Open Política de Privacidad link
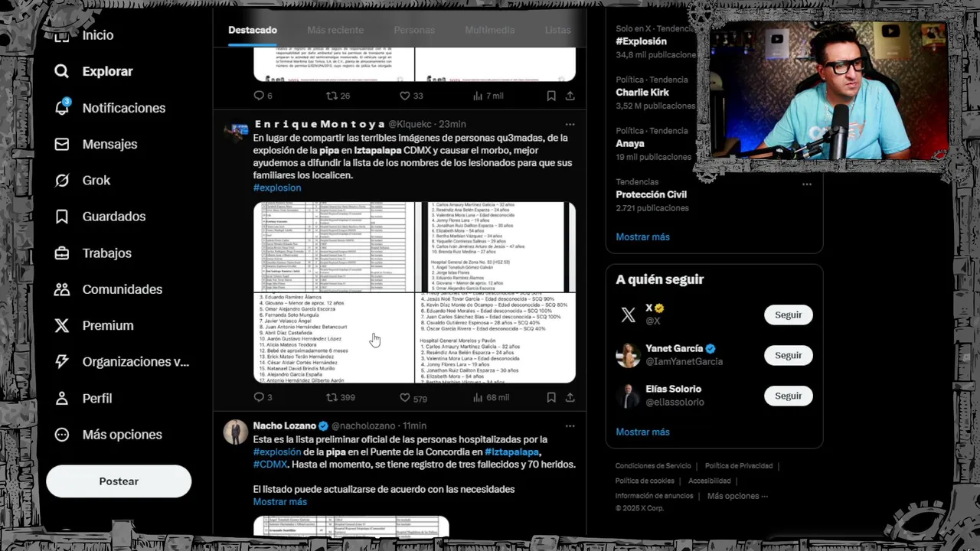 click(x=739, y=465)
